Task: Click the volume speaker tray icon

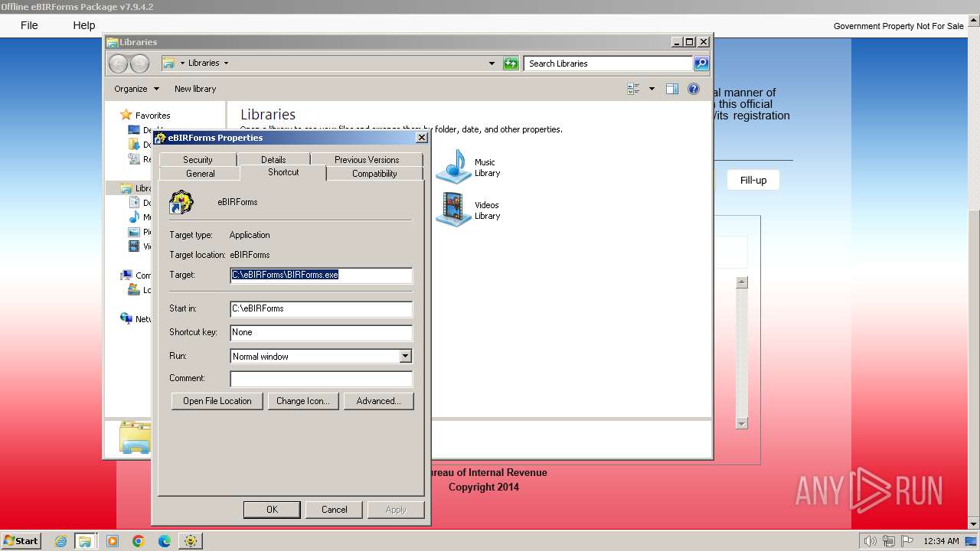Action: (x=870, y=541)
